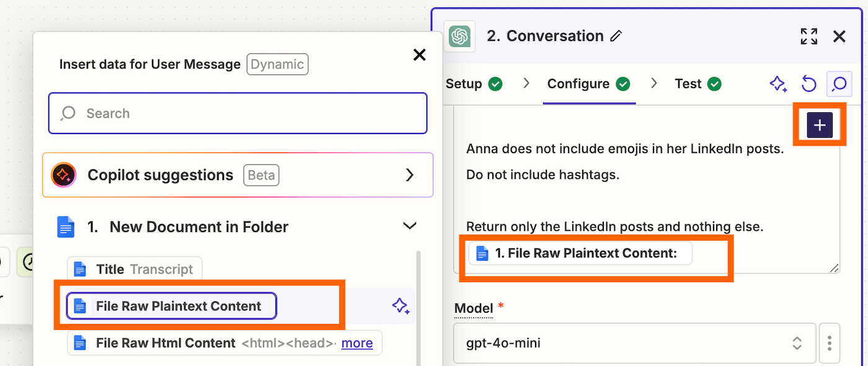Click the more link after File Raw Html Content
The height and width of the screenshot is (366, 868).
(357, 343)
